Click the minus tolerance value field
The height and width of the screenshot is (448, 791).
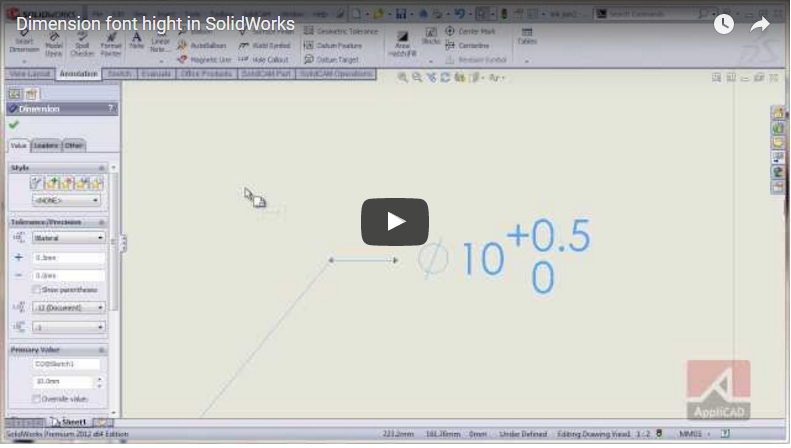click(69, 276)
